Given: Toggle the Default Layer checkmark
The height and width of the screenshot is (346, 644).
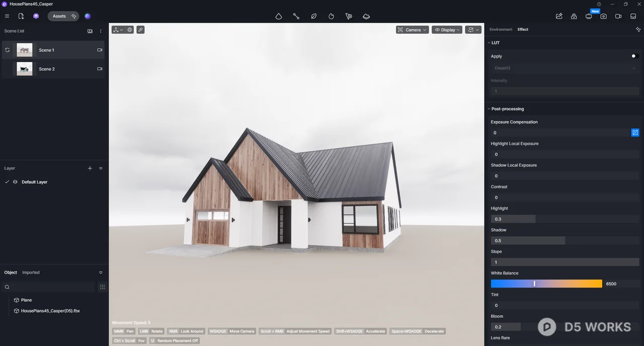Looking at the screenshot, I should (x=7, y=182).
